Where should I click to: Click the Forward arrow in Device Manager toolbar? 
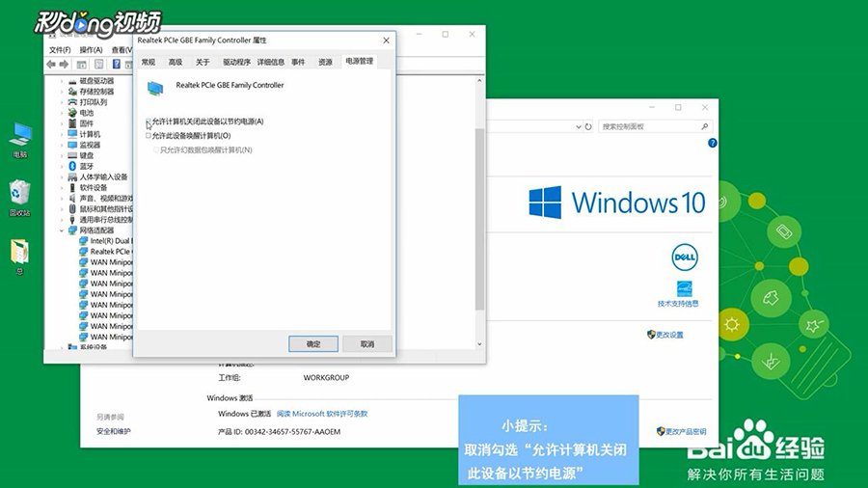(65, 65)
